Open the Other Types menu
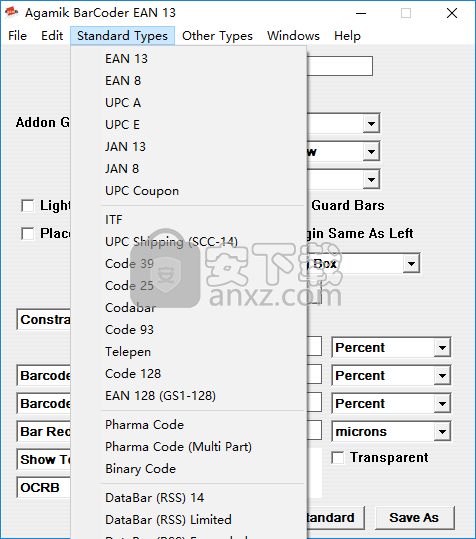Image resolution: width=476 pixels, height=539 pixels. click(217, 36)
